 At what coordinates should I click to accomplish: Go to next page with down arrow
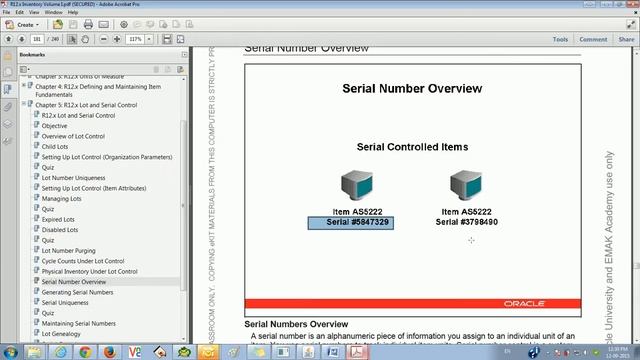(x=22, y=39)
